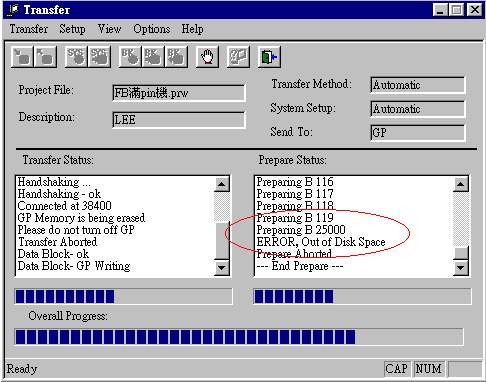Viewport: 486px width, 382px height.
Task: Click the Project File field
Action: coord(179,93)
